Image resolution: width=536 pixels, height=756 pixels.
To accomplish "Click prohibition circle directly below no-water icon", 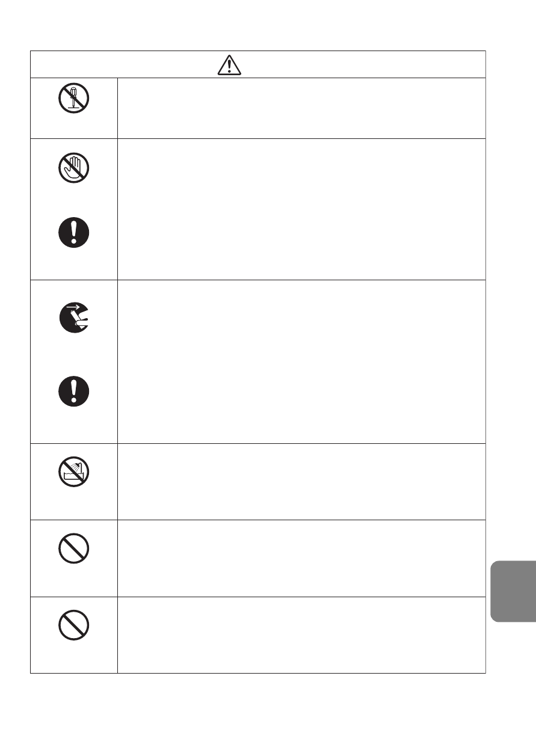I will (x=74, y=549).
